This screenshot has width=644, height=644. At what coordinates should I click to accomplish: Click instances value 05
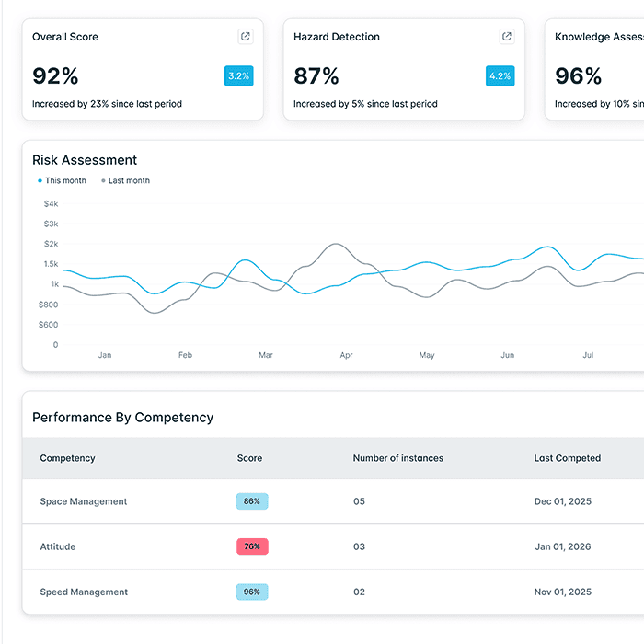[360, 501]
